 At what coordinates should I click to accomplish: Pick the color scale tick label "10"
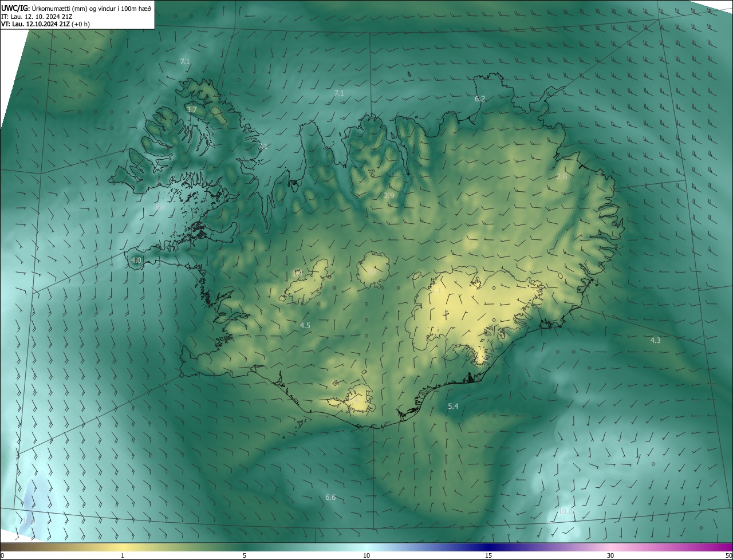pyautogui.click(x=366, y=556)
